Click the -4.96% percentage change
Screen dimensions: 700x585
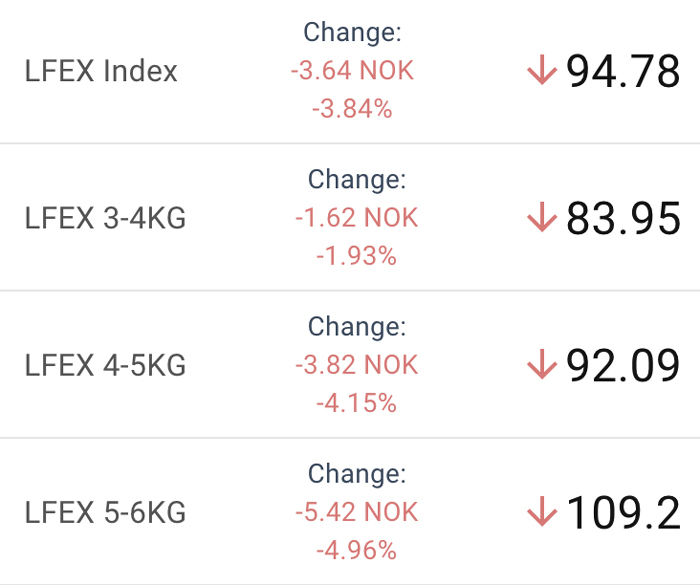[357, 550]
